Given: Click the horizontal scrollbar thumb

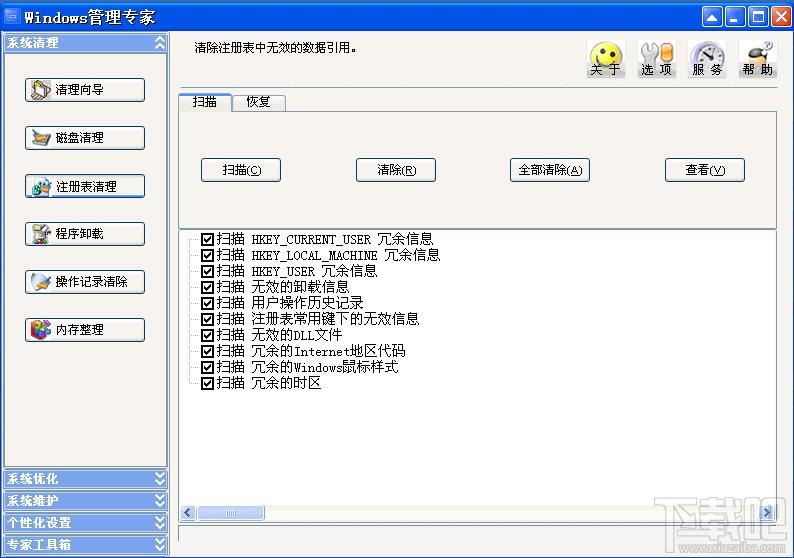Looking at the screenshot, I should click(231, 513).
